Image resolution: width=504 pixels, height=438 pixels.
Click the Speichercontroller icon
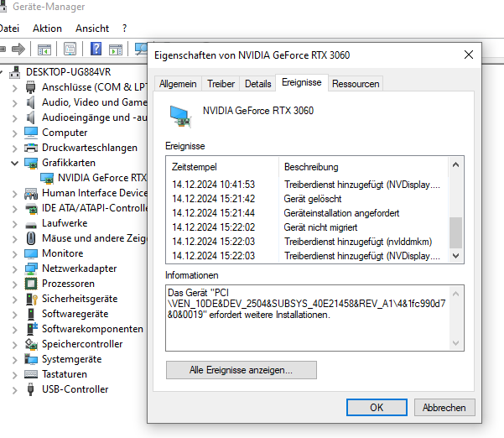click(31, 344)
